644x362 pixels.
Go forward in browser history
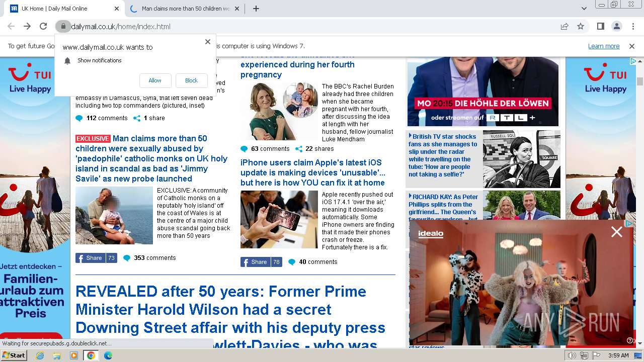click(x=27, y=26)
